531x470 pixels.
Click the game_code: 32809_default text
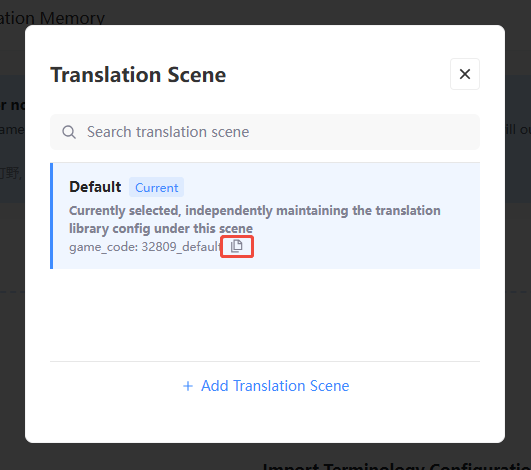(x=145, y=247)
